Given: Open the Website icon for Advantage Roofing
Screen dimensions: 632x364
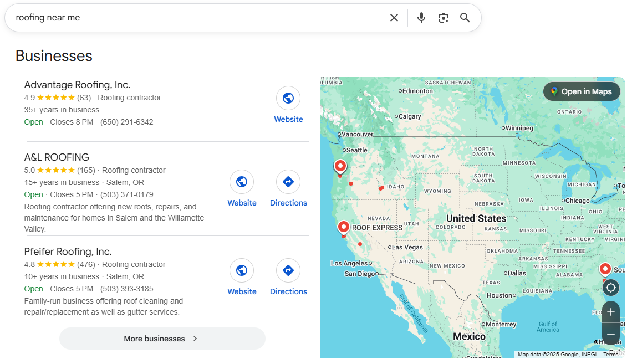Looking at the screenshot, I should 288,98.
